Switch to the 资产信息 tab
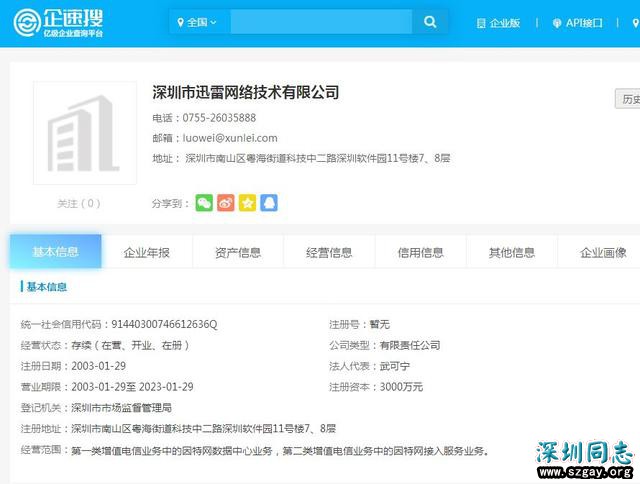The image size is (640, 484). tap(238, 253)
